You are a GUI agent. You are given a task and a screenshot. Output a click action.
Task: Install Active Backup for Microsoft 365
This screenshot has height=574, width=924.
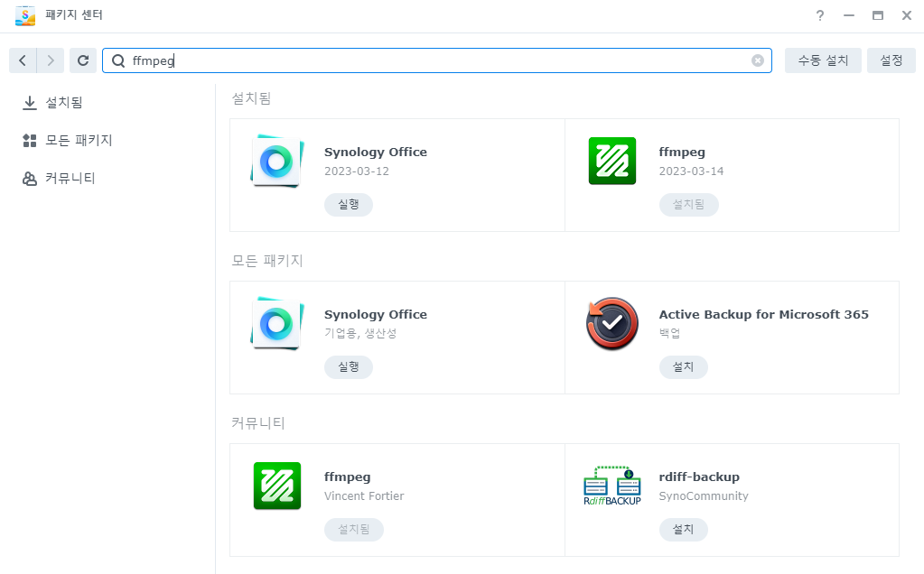point(683,366)
